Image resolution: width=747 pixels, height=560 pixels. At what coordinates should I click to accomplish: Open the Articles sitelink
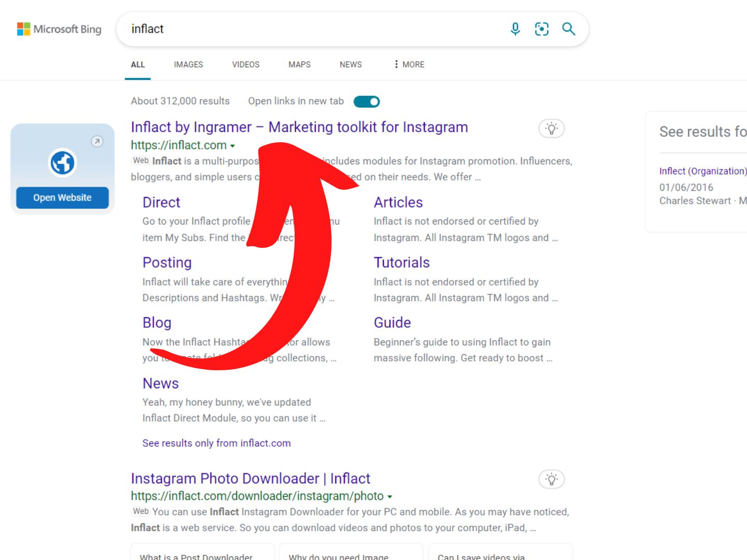398,202
